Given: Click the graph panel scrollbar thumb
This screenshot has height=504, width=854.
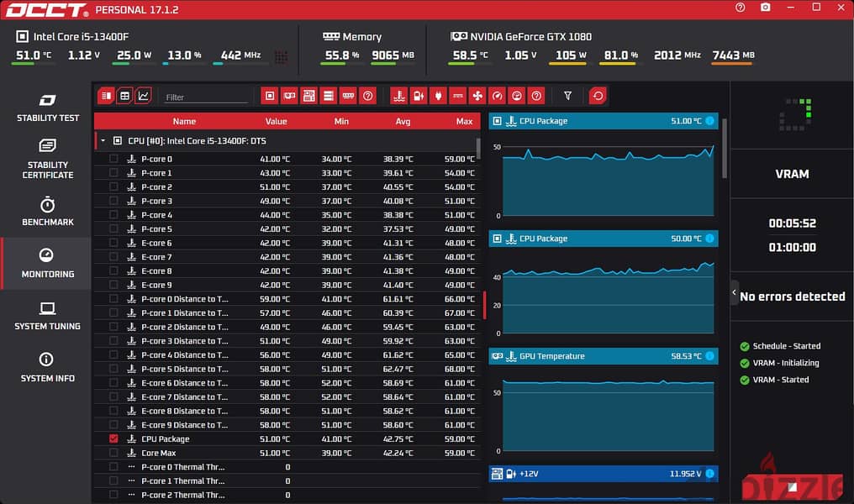Looking at the screenshot, I should click(x=724, y=148).
